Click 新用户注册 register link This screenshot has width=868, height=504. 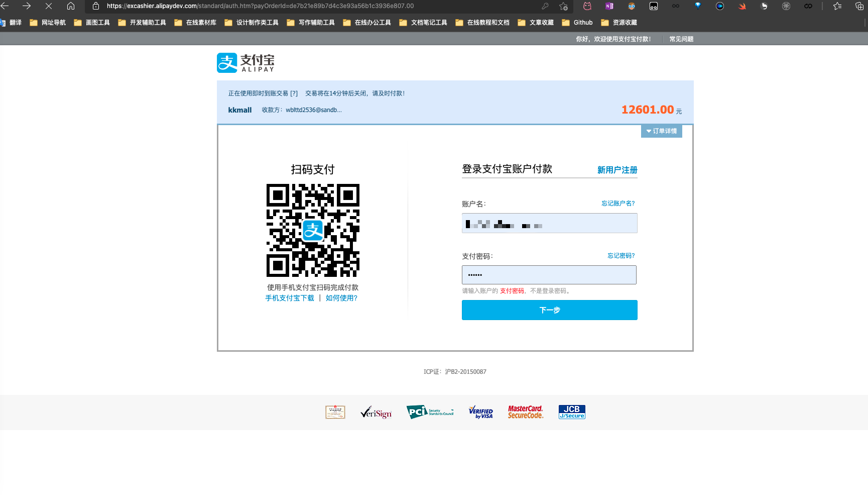(617, 170)
